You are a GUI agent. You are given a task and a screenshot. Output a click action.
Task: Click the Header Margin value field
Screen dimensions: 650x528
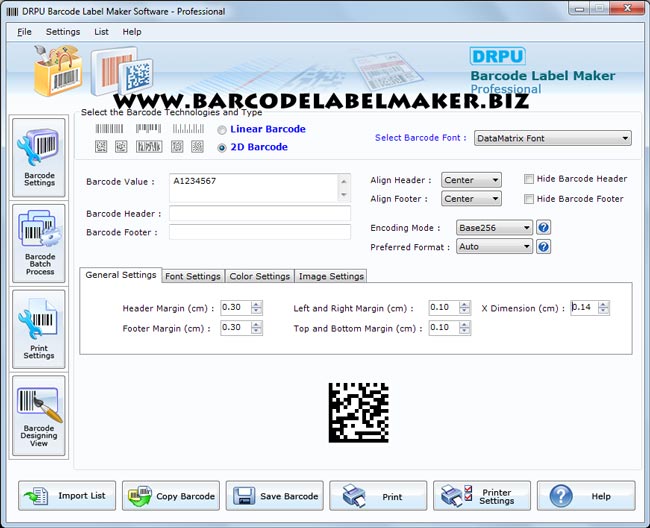click(236, 308)
